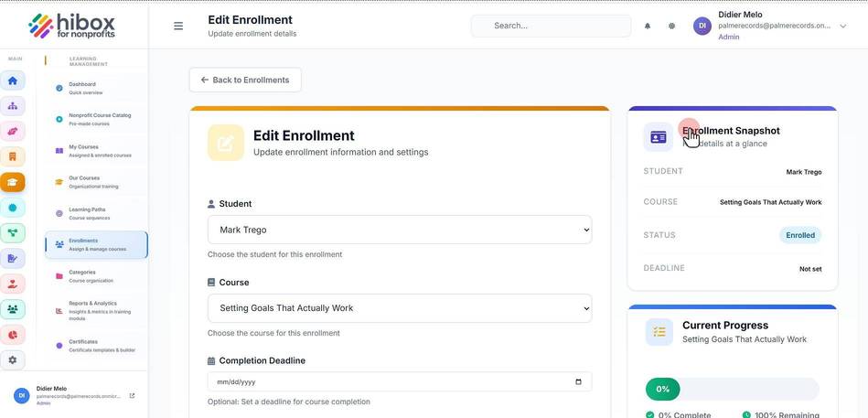Go to My Courses
The height and width of the screenshot is (418, 868).
click(95, 151)
